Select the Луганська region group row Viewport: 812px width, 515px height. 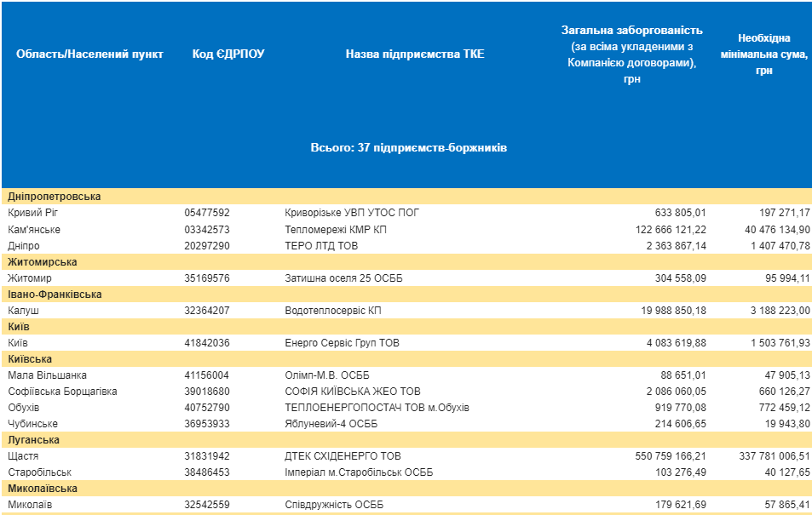33,440
